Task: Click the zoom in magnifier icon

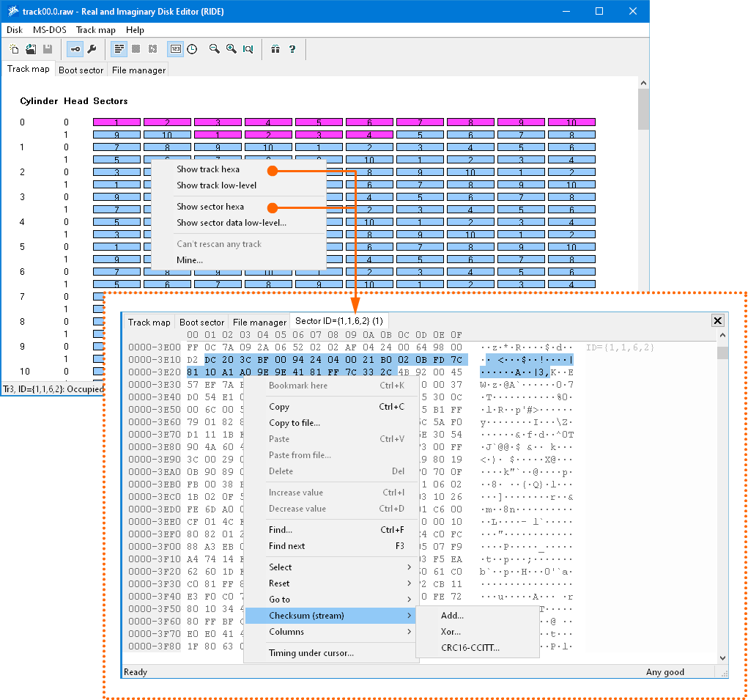Action: pos(231,49)
